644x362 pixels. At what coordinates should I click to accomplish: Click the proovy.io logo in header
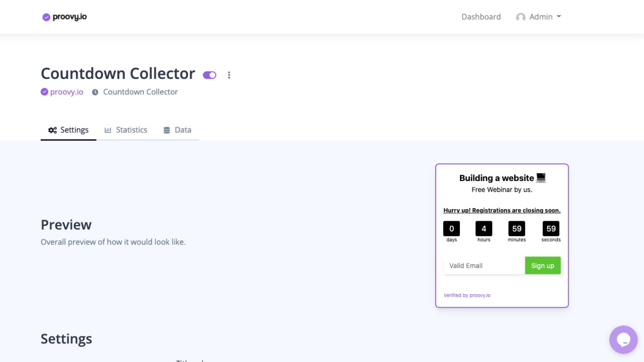(64, 17)
